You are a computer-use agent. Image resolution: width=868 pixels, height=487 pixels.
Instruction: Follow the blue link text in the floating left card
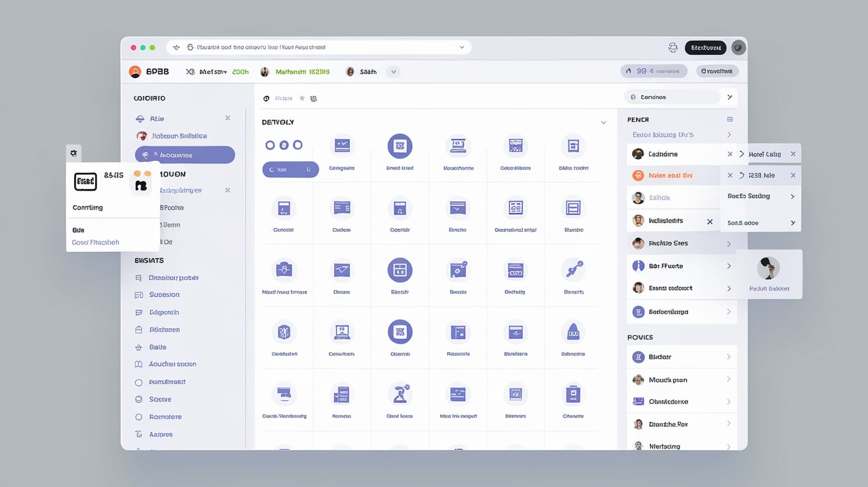(96, 242)
